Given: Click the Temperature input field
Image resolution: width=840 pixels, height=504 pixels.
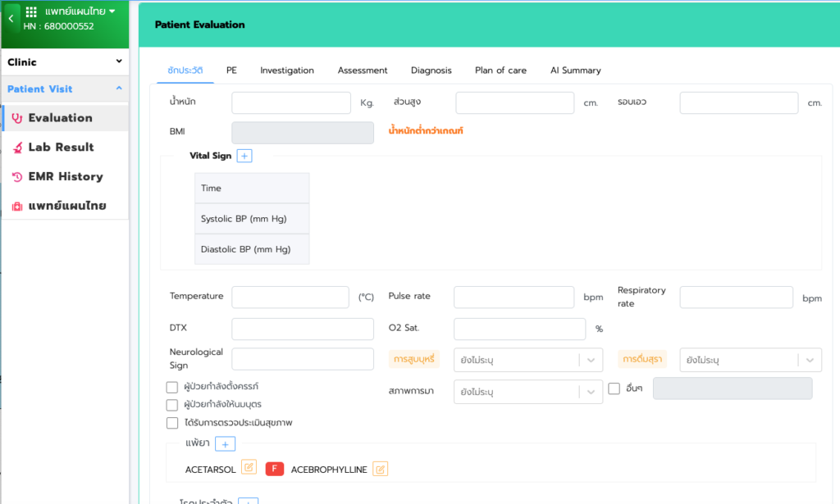Looking at the screenshot, I should [x=290, y=297].
